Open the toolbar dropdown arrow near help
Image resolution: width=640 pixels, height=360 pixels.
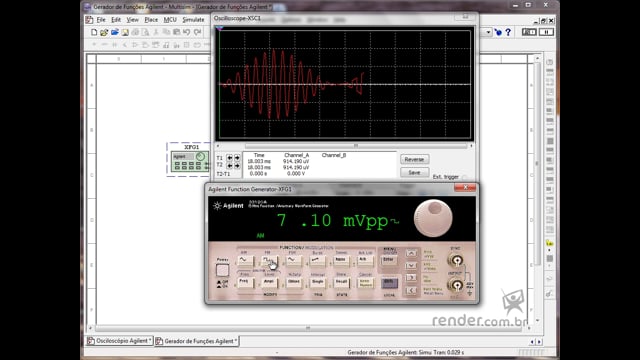(x=488, y=32)
